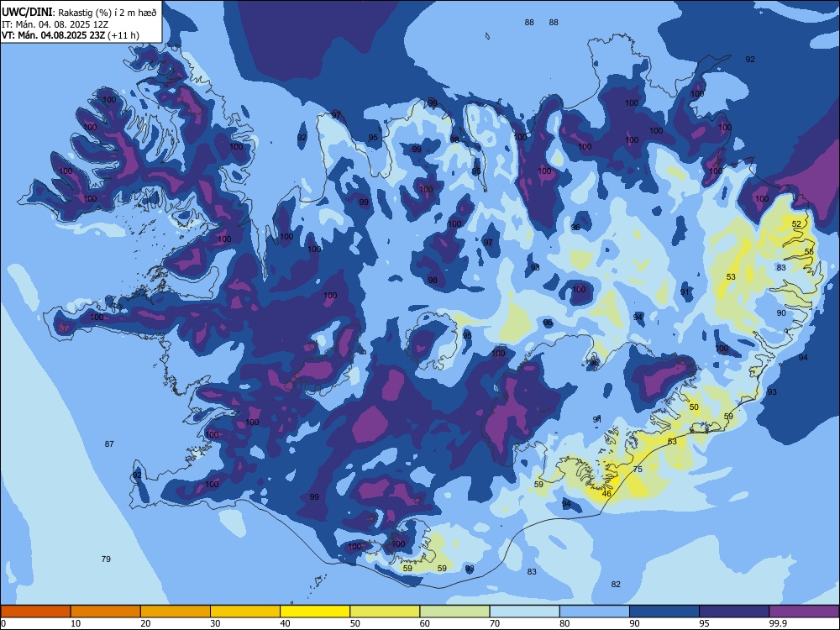Click the 'Rakastig (%) í 2 m hæð' label

click(108, 13)
